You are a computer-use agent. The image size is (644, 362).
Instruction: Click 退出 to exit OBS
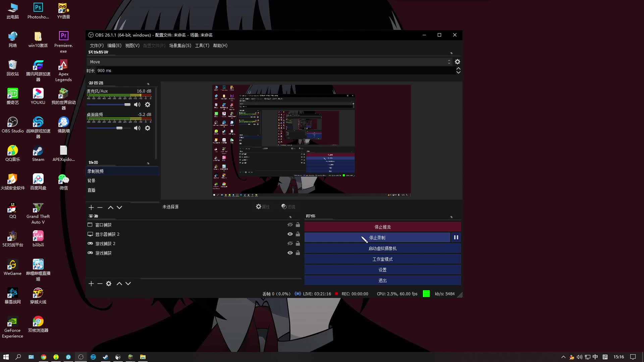pyautogui.click(x=382, y=280)
